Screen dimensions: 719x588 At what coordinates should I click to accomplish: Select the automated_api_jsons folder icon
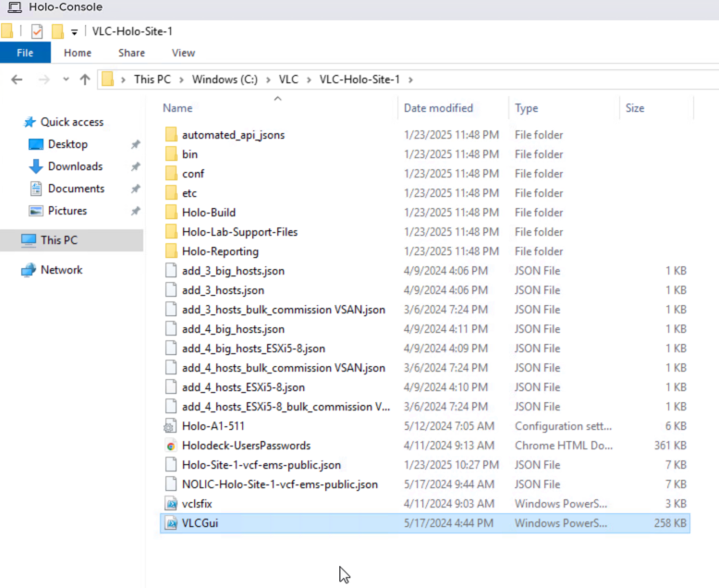pos(171,135)
